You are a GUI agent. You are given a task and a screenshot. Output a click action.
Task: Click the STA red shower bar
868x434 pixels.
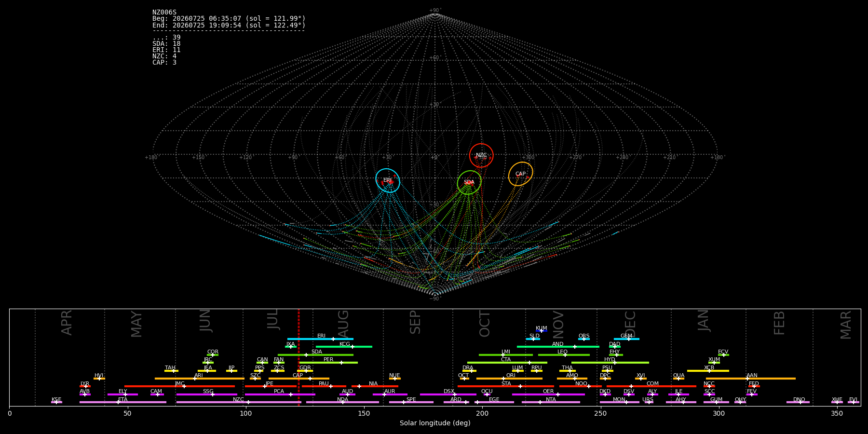click(x=506, y=386)
